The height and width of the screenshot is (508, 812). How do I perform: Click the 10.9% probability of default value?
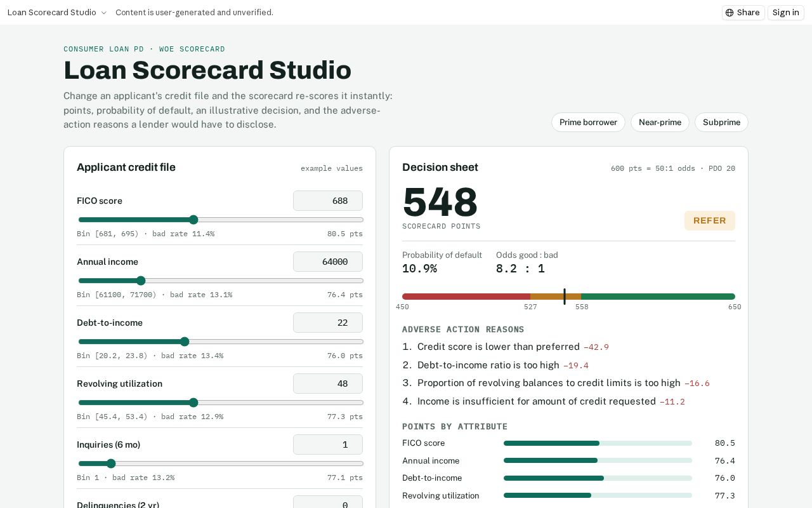coord(419,269)
